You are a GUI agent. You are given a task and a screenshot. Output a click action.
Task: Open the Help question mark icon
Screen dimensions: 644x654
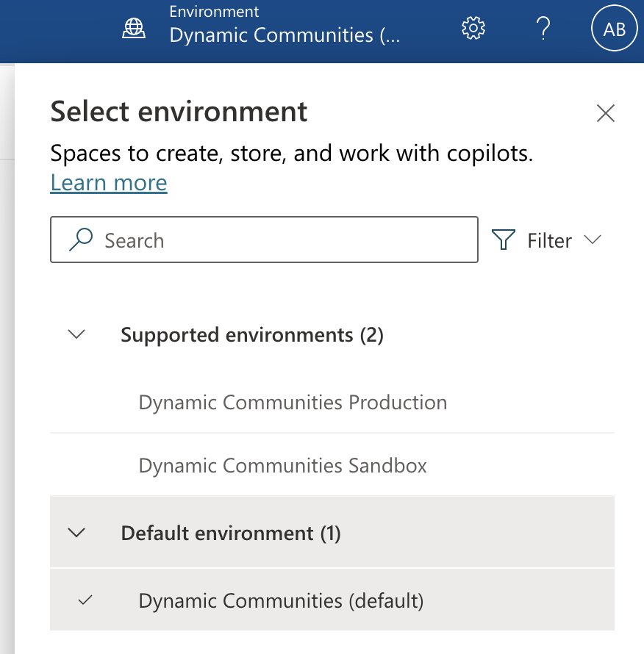(543, 29)
